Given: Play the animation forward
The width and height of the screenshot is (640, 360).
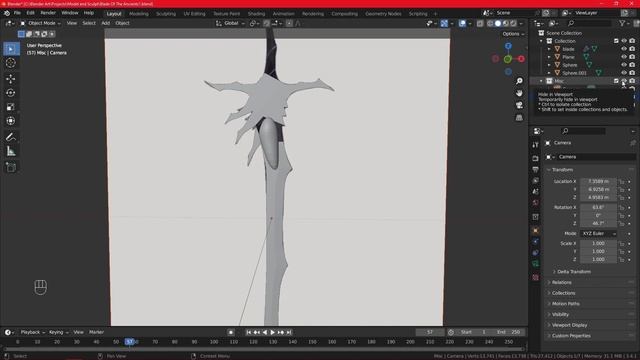Looking at the screenshot, I should tap(273, 333).
